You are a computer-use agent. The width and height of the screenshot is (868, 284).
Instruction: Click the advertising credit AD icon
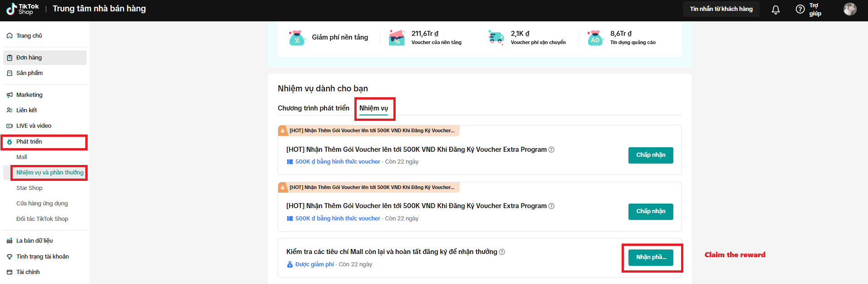pos(595,38)
